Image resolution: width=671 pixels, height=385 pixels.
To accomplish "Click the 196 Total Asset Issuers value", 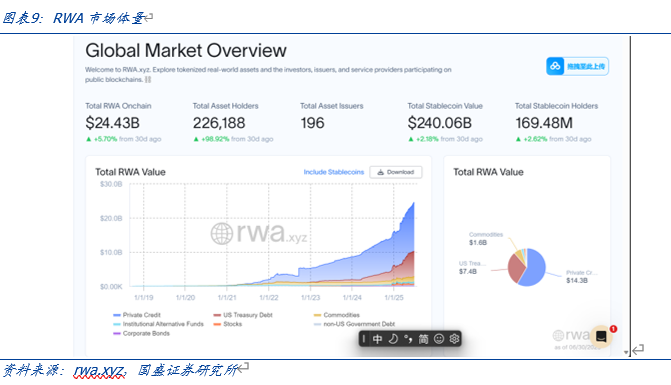I will (x=312, y=123).
